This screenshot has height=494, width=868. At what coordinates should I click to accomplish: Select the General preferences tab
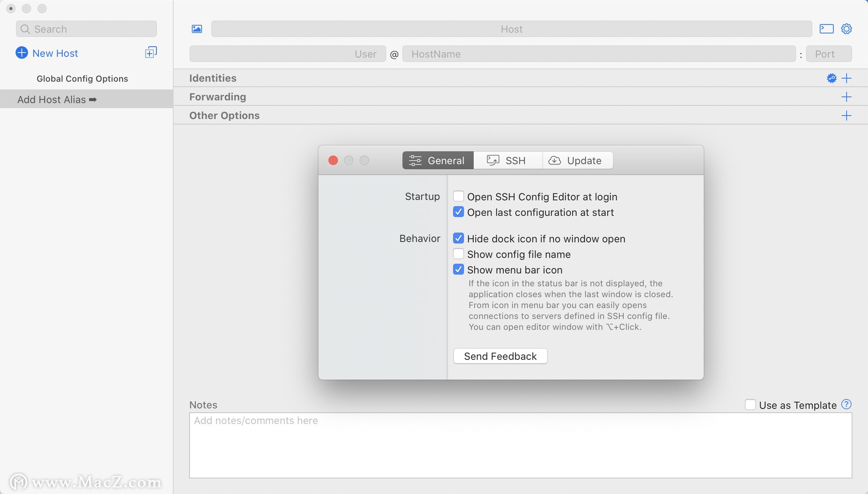(x=438, y=160)
